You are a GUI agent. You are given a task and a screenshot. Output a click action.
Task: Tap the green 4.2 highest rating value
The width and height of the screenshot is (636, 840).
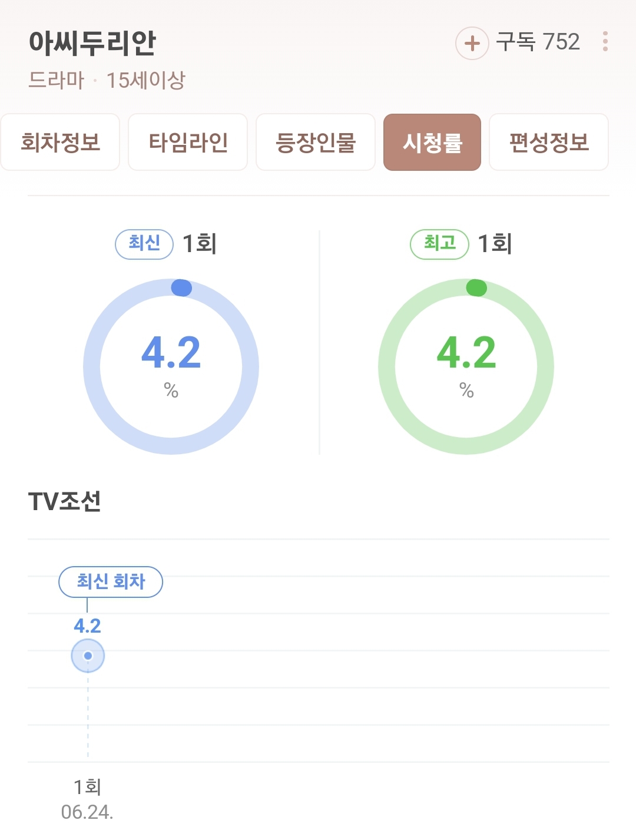466,353
